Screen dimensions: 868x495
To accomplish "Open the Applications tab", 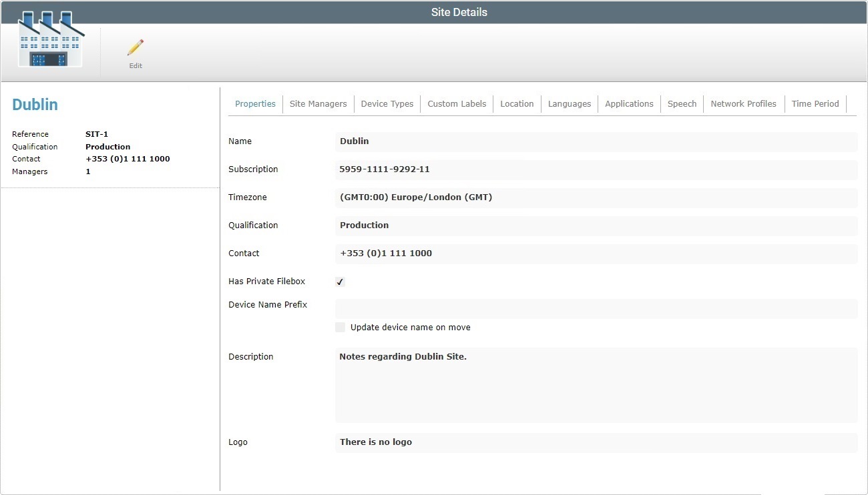I will pos(629,103).
